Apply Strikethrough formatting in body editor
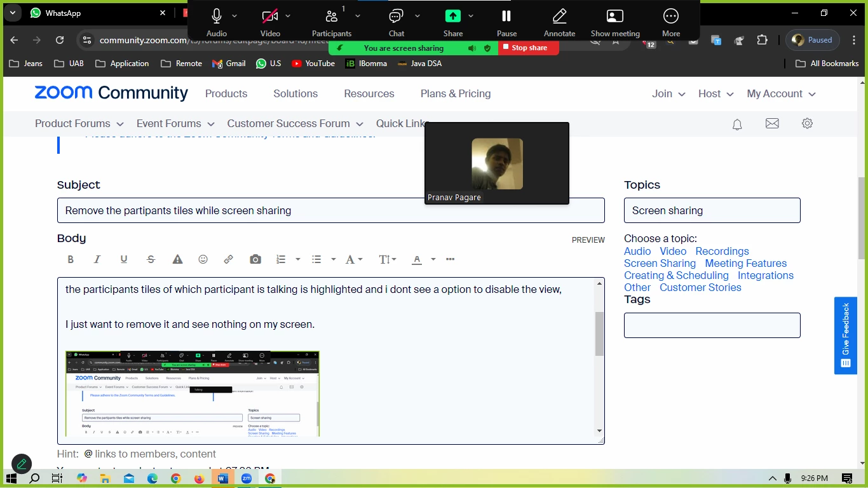The width and height of the screenshot is (868, 488). click(151, 259)
